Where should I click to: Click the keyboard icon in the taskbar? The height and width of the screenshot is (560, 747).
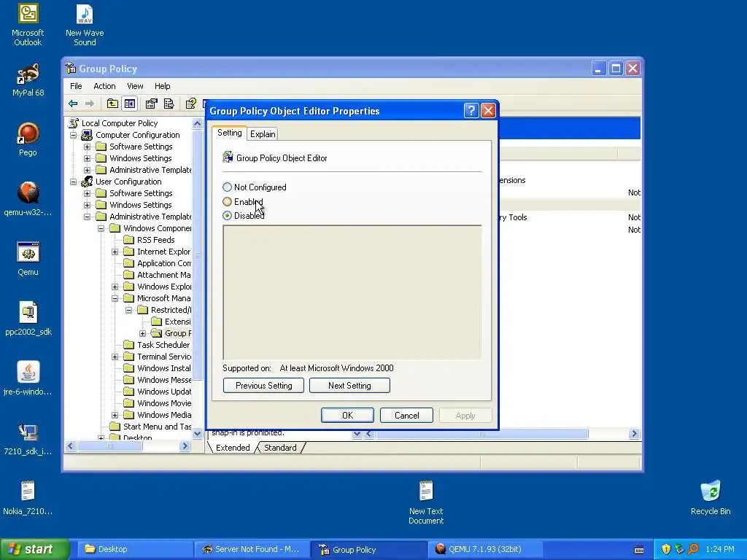[x=639, y=550]
